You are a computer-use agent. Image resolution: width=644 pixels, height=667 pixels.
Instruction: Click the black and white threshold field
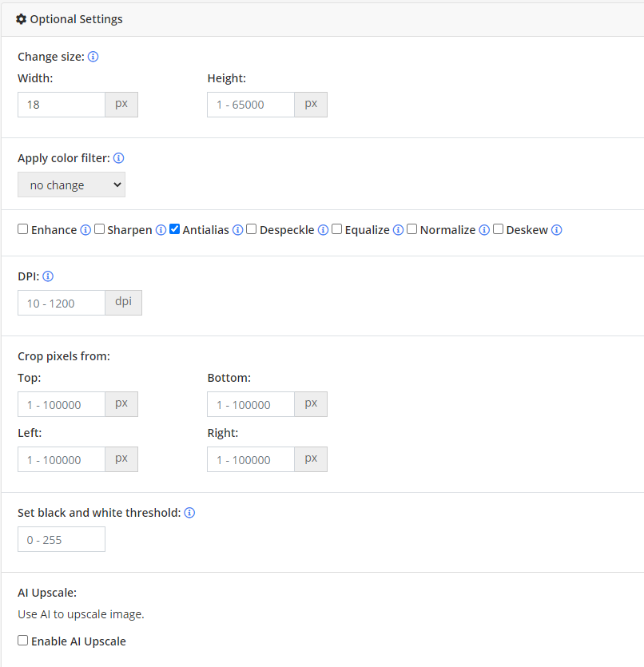pos(62,539)
